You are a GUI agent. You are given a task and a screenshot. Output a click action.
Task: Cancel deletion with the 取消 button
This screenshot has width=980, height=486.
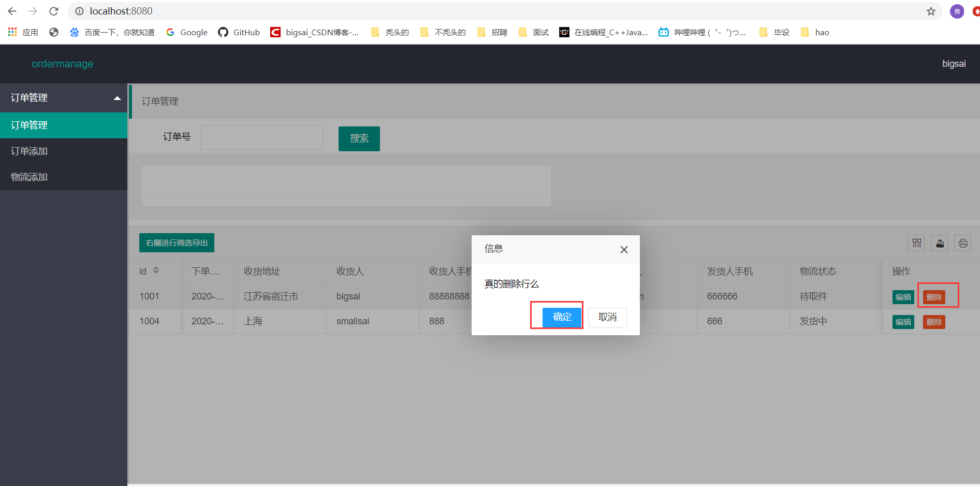coord(607,317)
